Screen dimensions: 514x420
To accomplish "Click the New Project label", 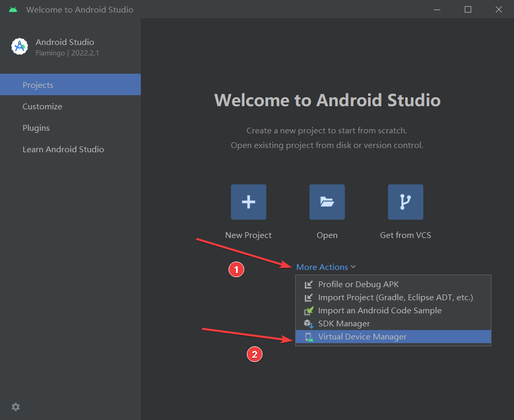I will click(249, 235).
